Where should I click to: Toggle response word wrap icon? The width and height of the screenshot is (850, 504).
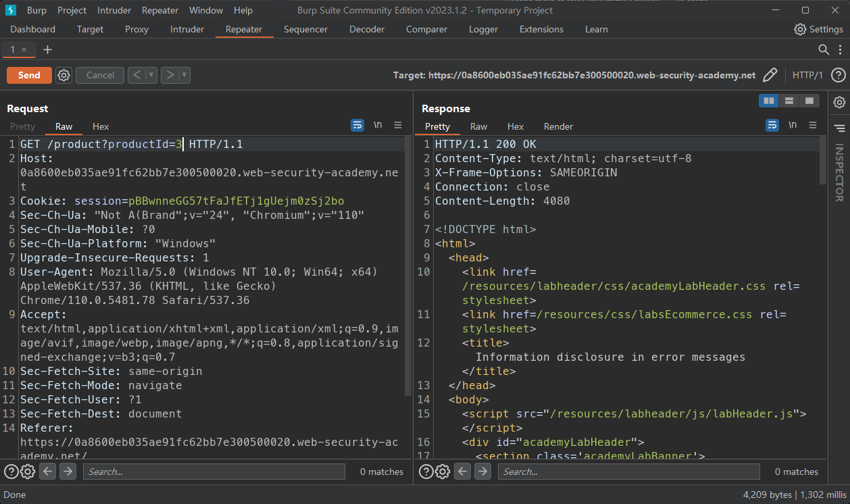(x=772, y=125)
